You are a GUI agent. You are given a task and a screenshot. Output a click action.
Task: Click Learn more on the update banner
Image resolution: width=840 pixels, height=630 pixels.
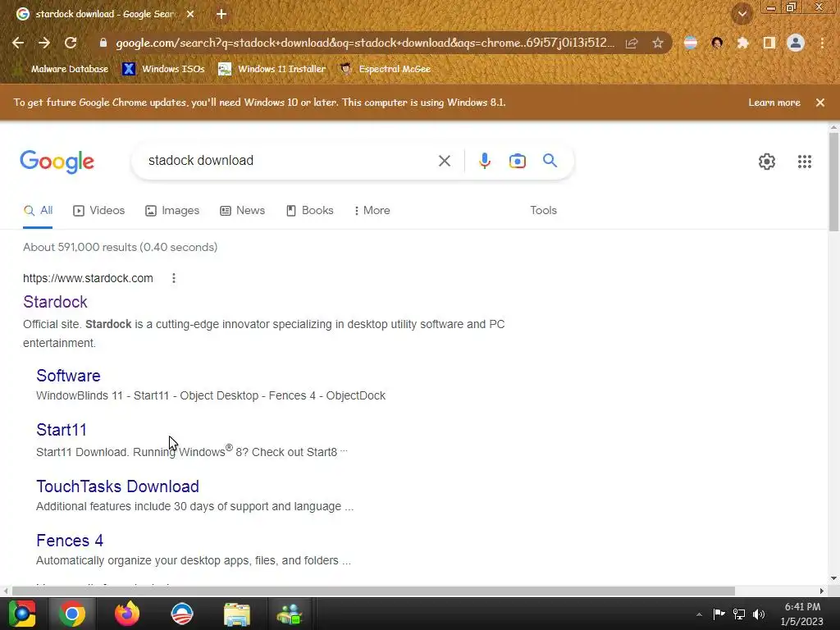774,103
